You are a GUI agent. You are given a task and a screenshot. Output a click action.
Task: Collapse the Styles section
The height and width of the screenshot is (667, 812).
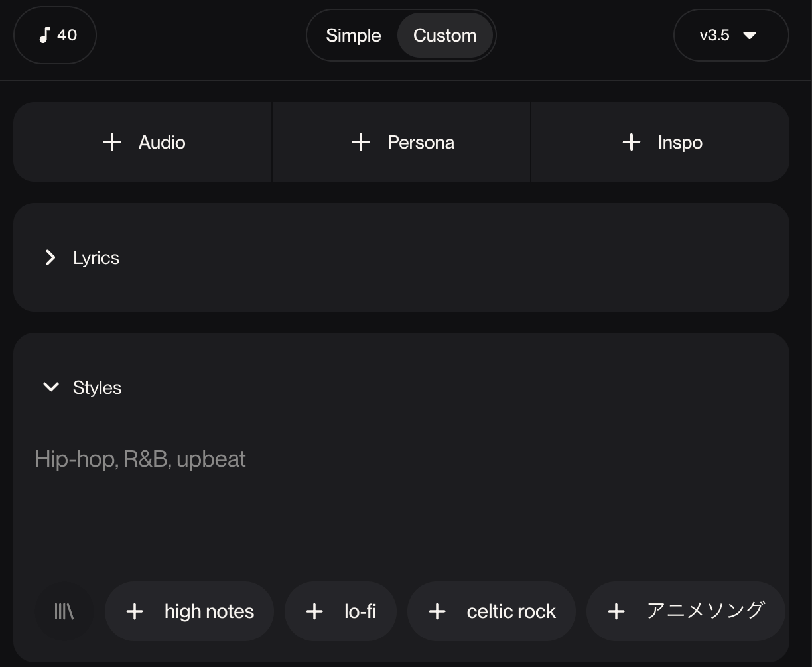(50, 387)
